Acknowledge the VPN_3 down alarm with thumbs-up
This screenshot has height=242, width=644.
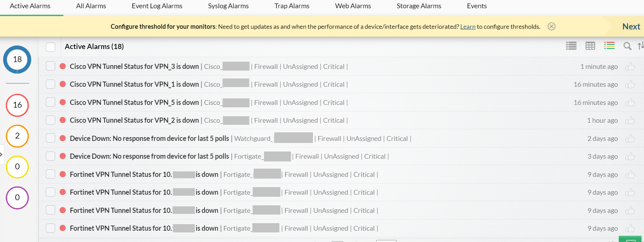click(630, 66)
